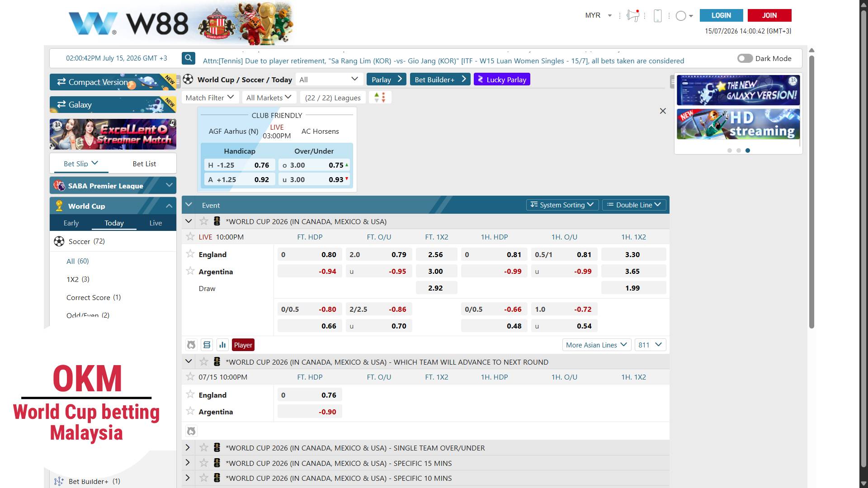Favorite the LIVE 10:00PM match star
The width and height of the screenshot is (868, 488).
(x=190, y=236)
